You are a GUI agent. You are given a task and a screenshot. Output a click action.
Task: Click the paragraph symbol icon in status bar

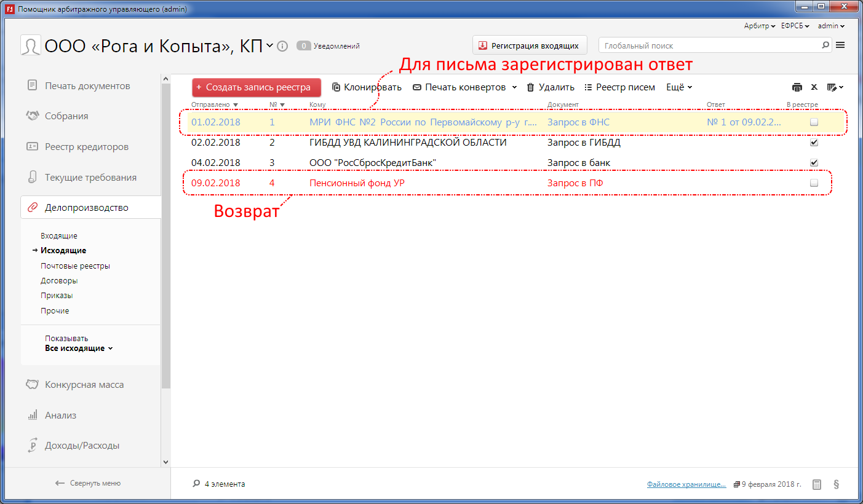(836, 484)
